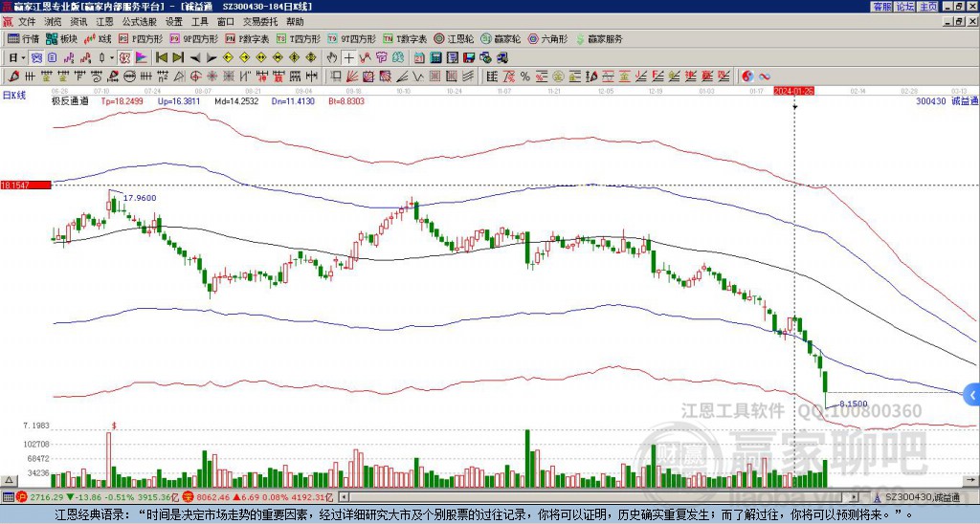Open the 9T四方形 tool
Viewport: 980px width, 524px height.
(x=352, y=38)
